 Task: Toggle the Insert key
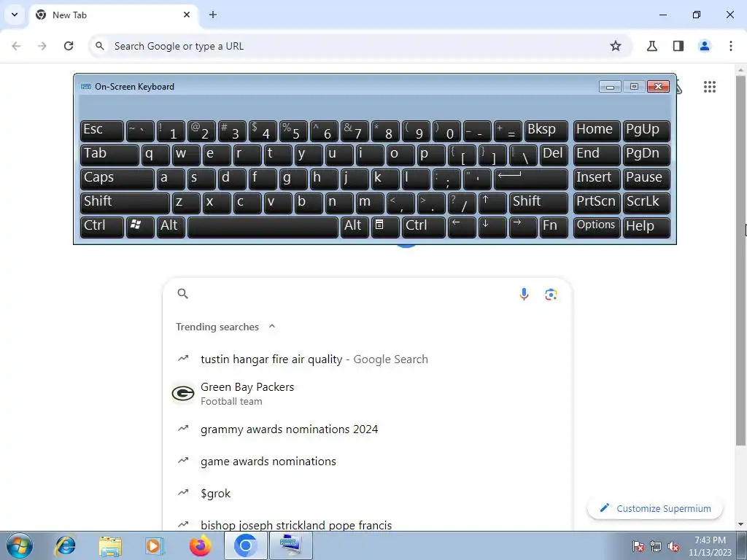(597, 179)
